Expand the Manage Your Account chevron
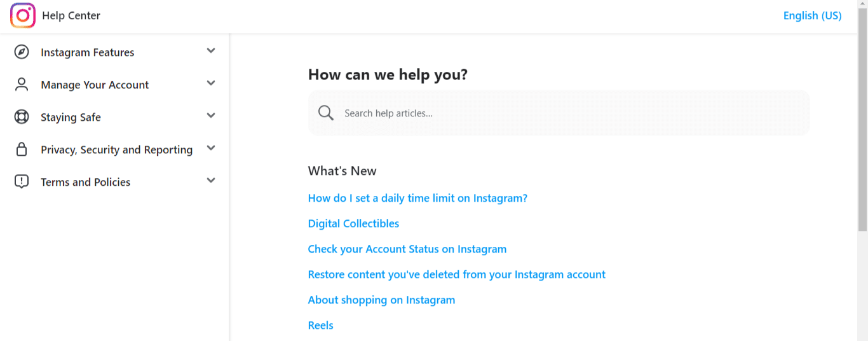This screenshot has height=341, width=868. point(211,83)
